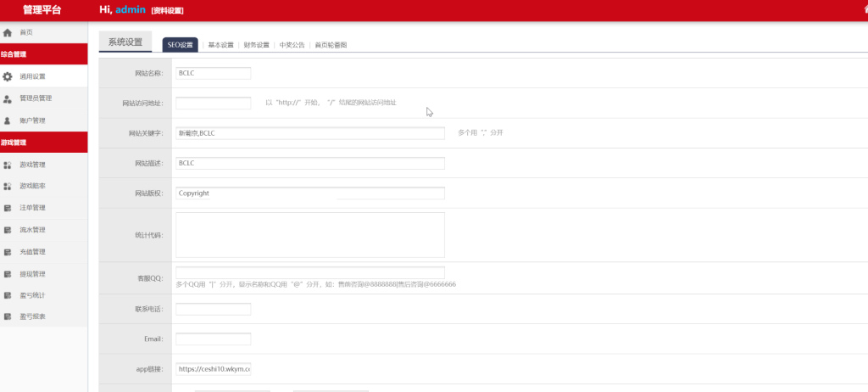Click the 账户管理 user icon

point(8,120)
